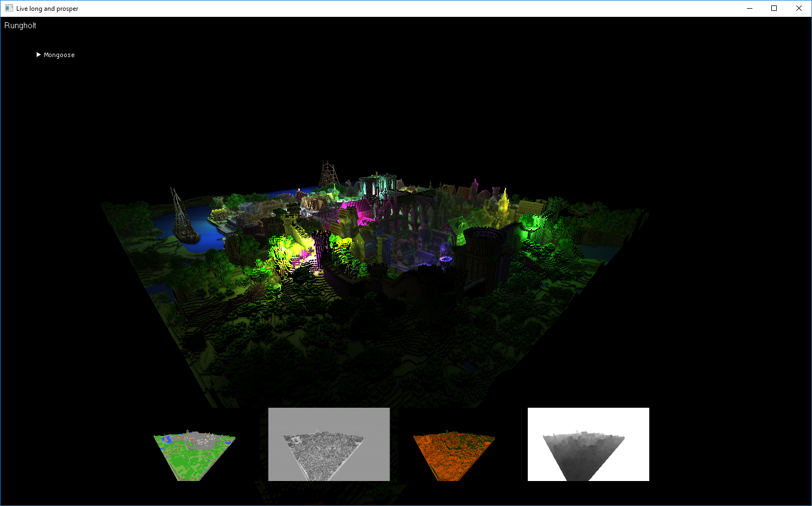Maximize the Live long and prosper window
The image size is (812, 506).
[774, 8]
